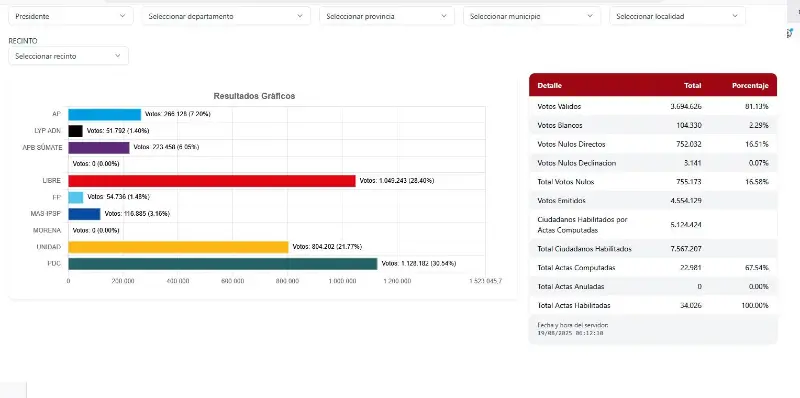Viewport: 800px width, 398px height.
Task: Click the APB SÚMATE axis label
Action: [x=43, y=147]
